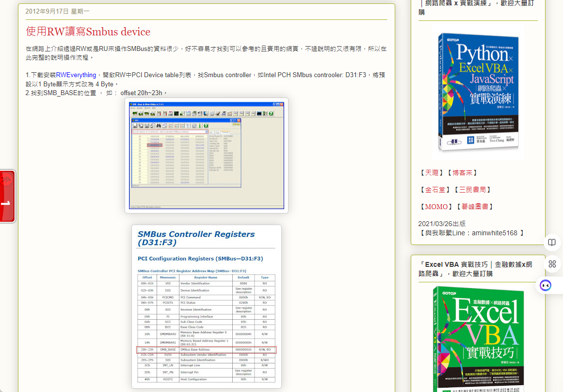Viewport: 563px width, 392px height.
Task: Open the RW utility PCI screenshot image
Action: [207, 156]
